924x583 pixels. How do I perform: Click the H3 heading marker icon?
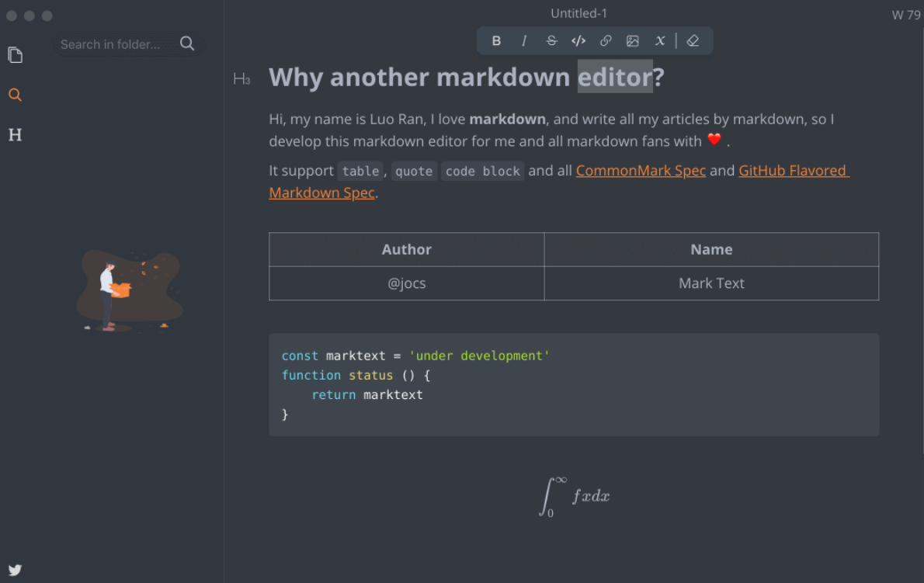[241, 79]
